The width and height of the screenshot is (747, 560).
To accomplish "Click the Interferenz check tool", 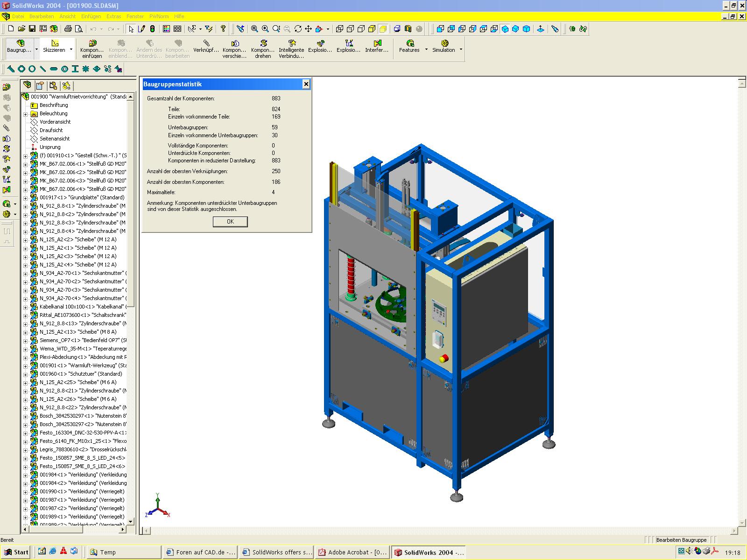I will coord(376,46).
